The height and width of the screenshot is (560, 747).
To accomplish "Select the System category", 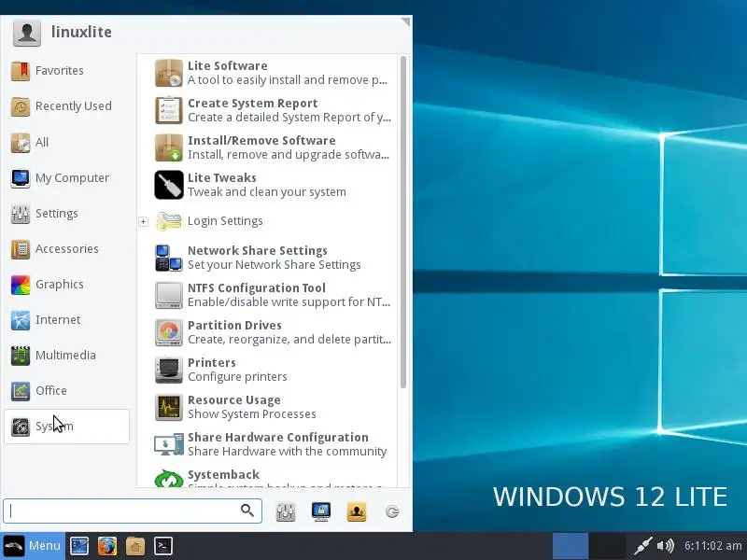I will [66, 427].
